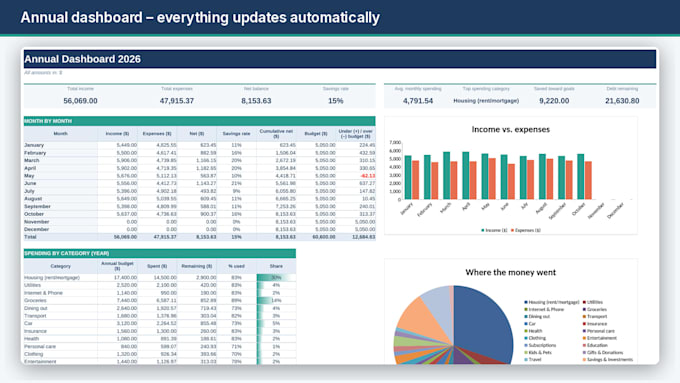680x383 pixels.
Task: Click the MONTH BY MONTH section header
Action: pos(199,121)
